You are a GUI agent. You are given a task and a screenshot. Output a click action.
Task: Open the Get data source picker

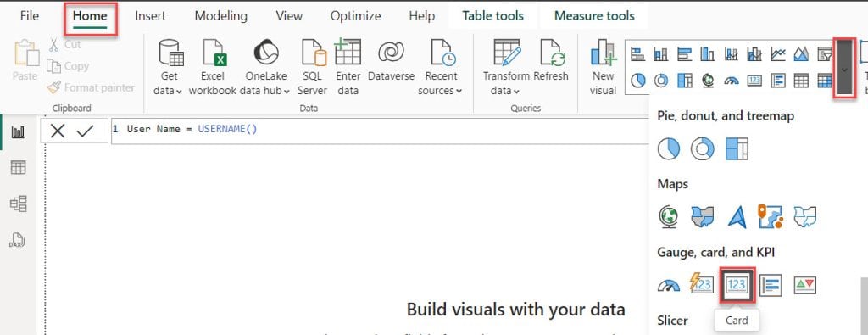[x=169, y=68]
